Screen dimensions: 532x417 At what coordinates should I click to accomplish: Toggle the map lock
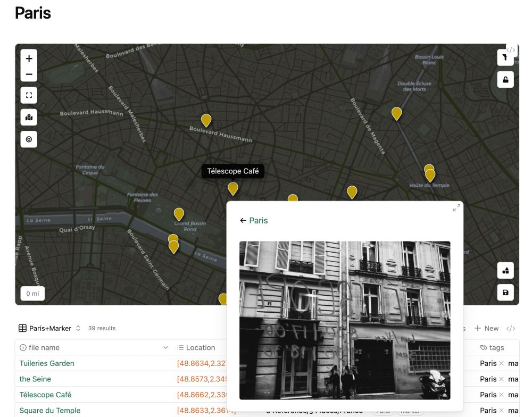click(505, 79)
